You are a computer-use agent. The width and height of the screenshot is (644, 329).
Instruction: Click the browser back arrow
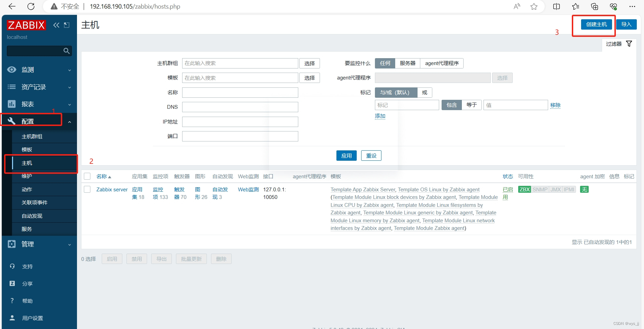(x=12, y=6)
